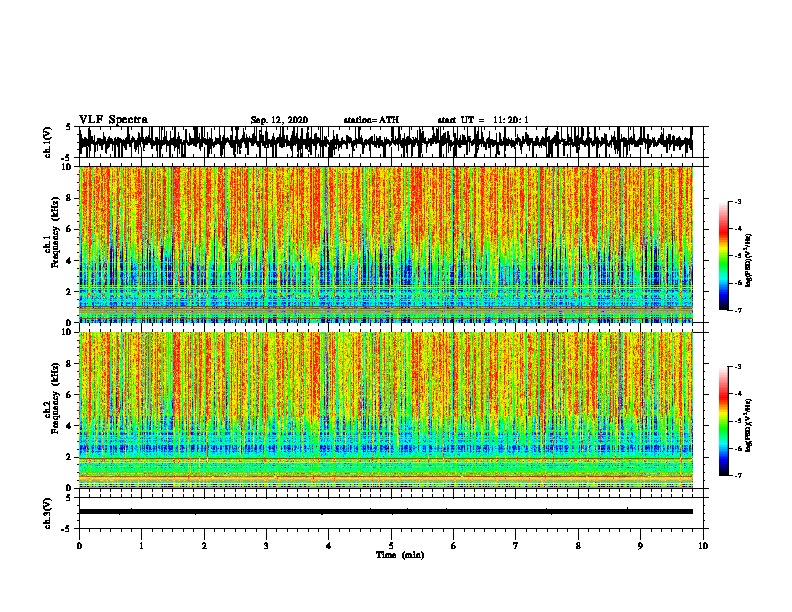Click the "6" tick on the time axis
Image resolution: width=792 pixels, height=612 pixels.
tap(454, 546)
